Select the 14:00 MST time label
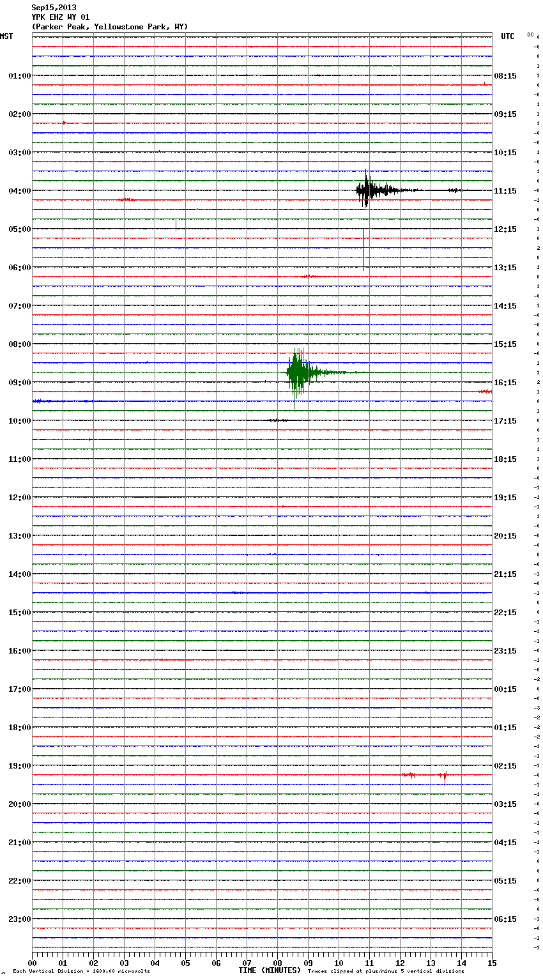This screenshot has height=980, width=543. [x=20, y=574]
